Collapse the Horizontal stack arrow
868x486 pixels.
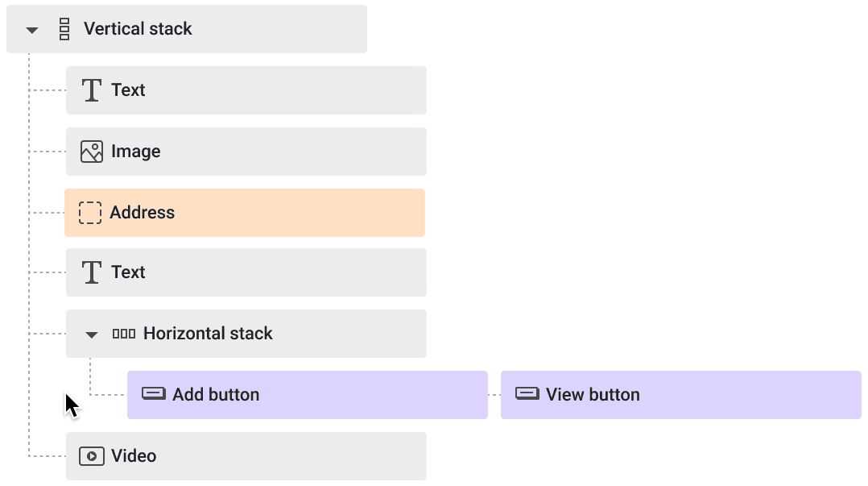tap(91, 334)
